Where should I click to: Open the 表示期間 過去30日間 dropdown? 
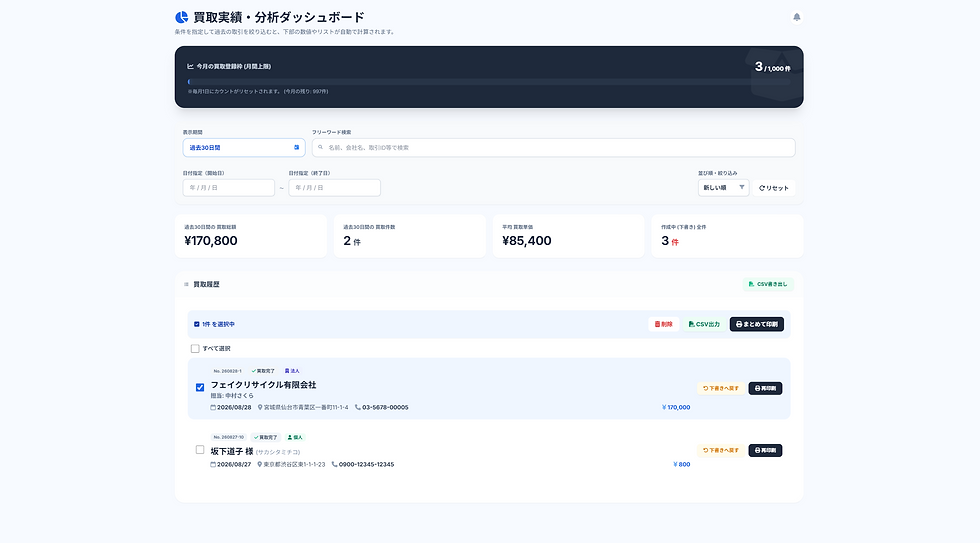point(244,147)
